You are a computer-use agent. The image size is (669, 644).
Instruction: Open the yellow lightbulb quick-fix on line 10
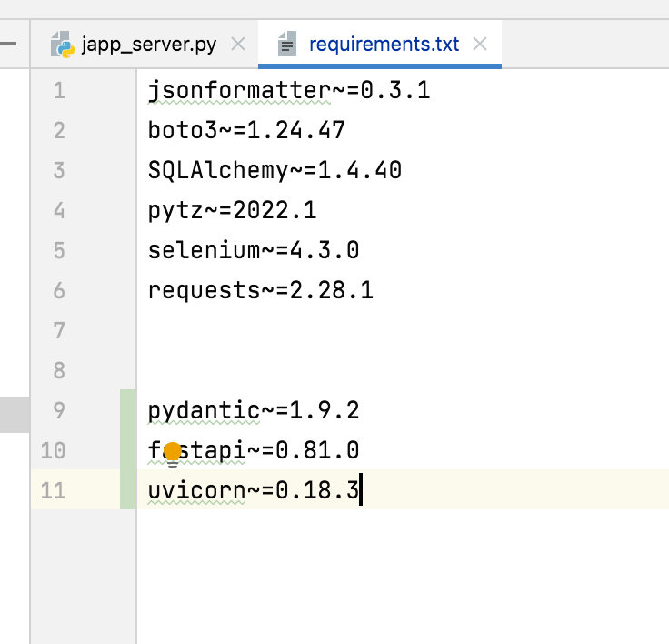point(173,454)
